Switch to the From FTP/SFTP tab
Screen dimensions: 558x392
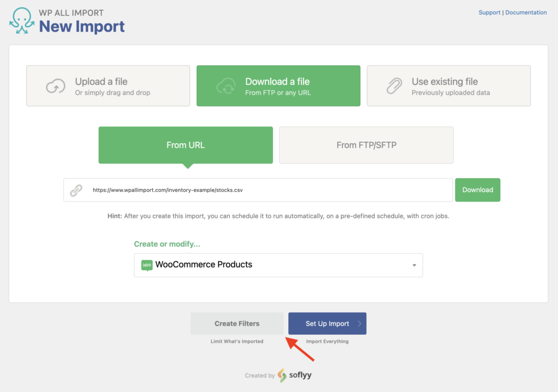pos(366,145)
